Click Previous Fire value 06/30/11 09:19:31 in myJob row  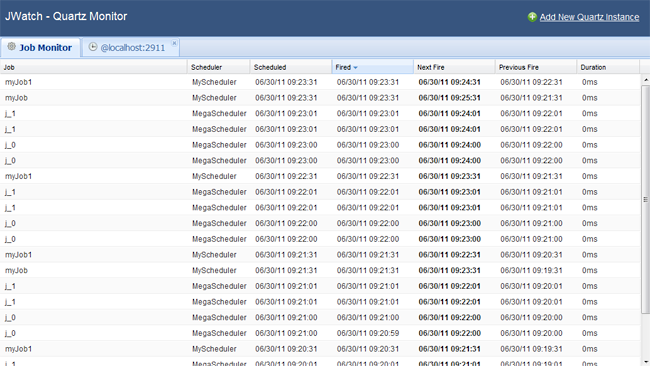pos(531,270)
